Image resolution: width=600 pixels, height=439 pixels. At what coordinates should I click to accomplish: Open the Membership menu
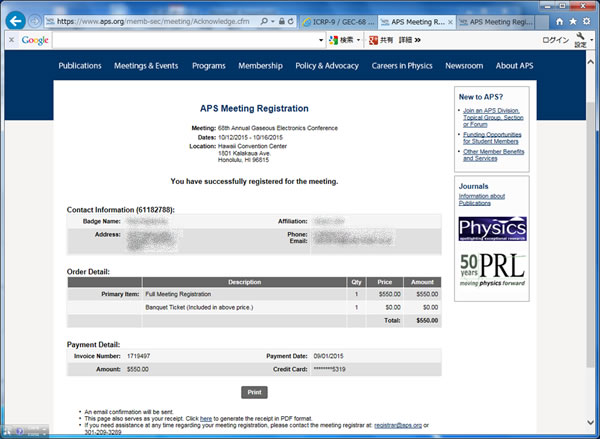pyautogui.click(x=261, y=66)
